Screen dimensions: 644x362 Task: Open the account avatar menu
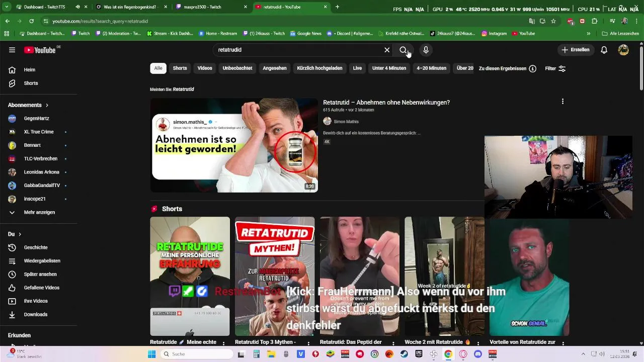coord(623,50)
